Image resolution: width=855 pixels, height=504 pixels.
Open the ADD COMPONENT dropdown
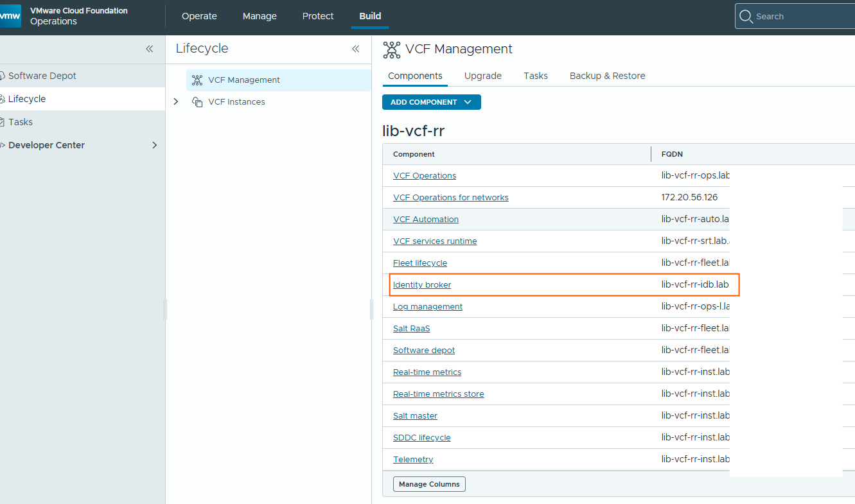(431, 102)
